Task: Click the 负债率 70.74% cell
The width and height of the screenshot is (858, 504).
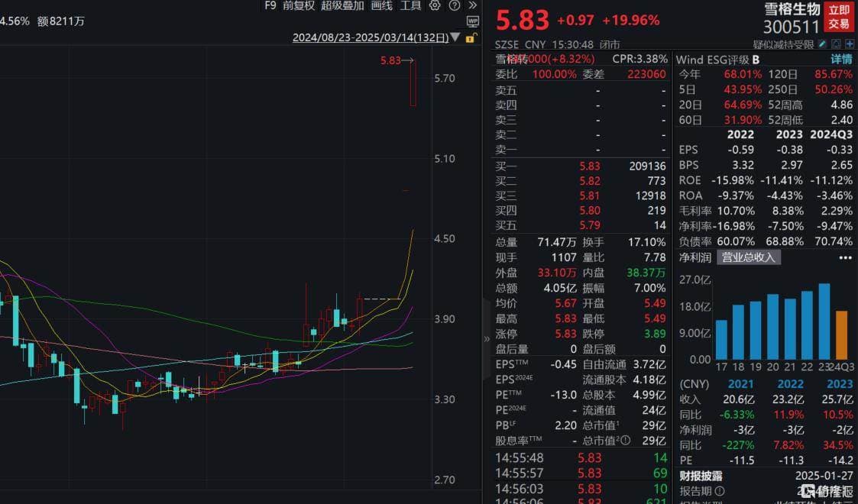Action: click(x=833, y=241)
